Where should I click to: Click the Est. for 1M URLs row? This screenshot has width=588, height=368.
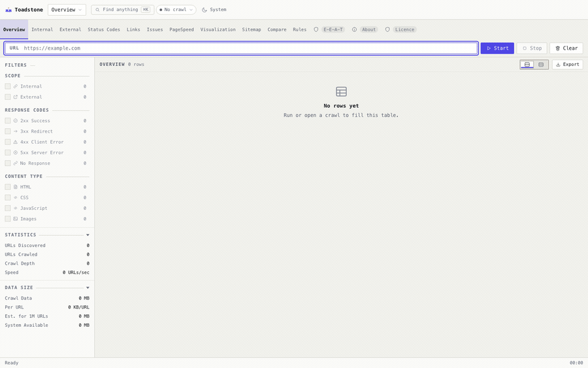pos(47,316)
